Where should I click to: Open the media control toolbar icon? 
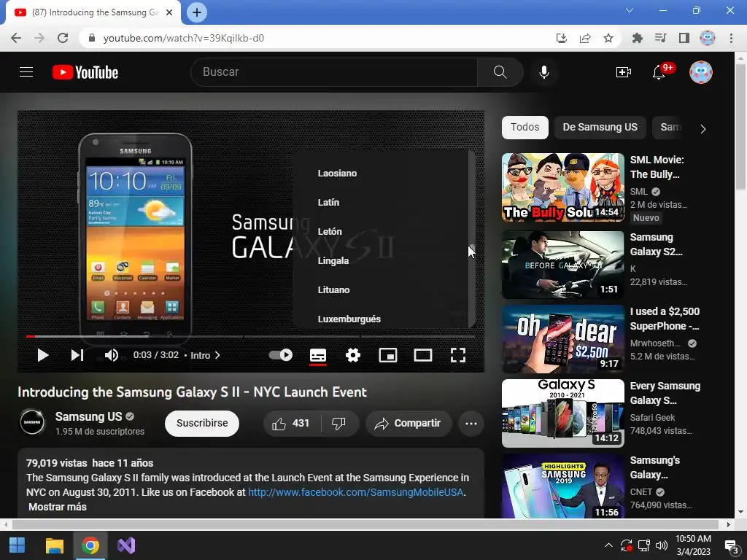click(x=660, y=38)
